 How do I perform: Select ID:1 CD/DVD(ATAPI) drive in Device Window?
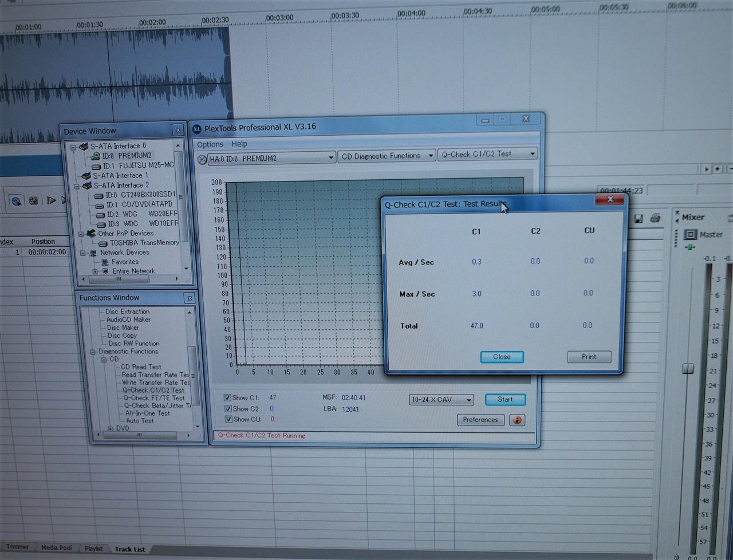[x=139, y=204]
